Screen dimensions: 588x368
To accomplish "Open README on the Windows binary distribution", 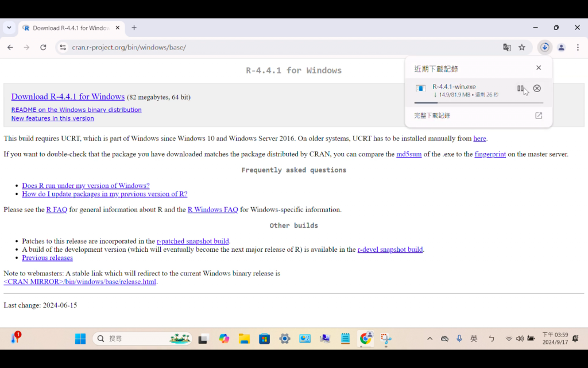I will click(x=76, y=110).
